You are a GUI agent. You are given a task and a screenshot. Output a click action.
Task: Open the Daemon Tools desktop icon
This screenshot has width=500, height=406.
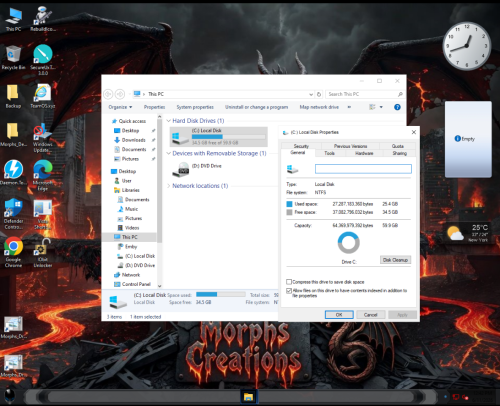pos(13,169)
